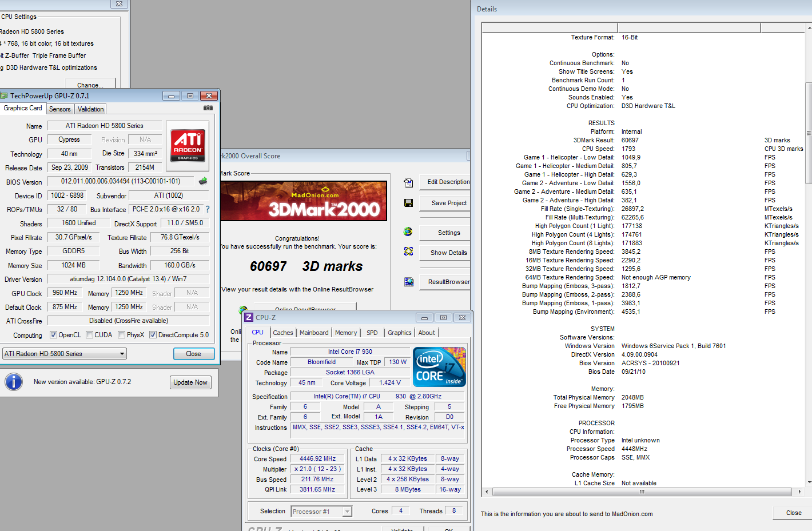
Task: Click the Driver Version field in GPU-Z
Action: pos(128,279)
